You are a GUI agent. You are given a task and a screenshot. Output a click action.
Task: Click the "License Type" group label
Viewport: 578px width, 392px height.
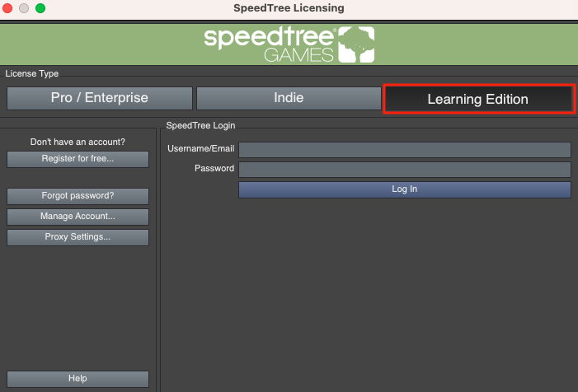coord(31,73)
